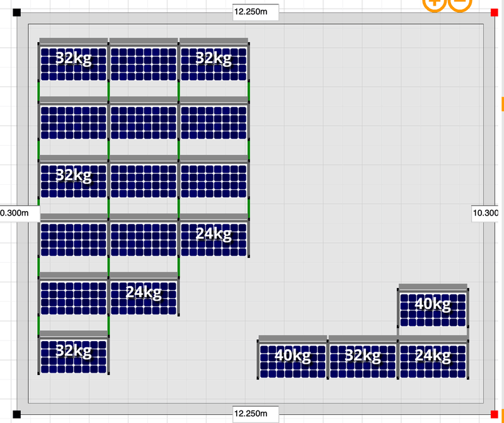The image size is (504, 423).
Task: Click the orange zoom-in plus button
Action: 434,3
